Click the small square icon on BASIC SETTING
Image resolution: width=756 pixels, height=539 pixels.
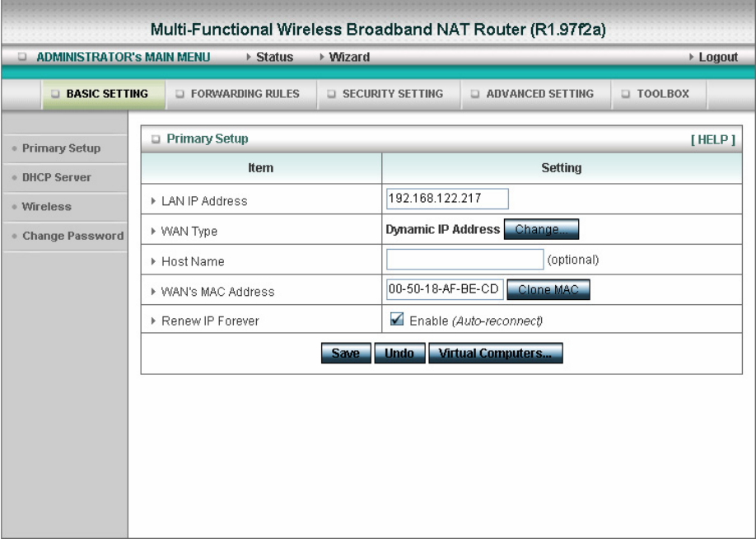[x=55, y=94]
